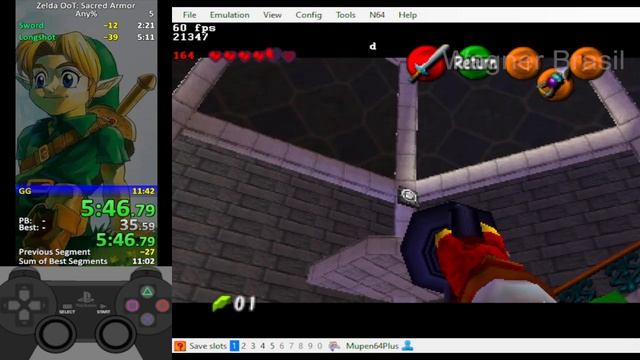
Task: Click the green rupee counter icon
Action: (x=221, y=303)
